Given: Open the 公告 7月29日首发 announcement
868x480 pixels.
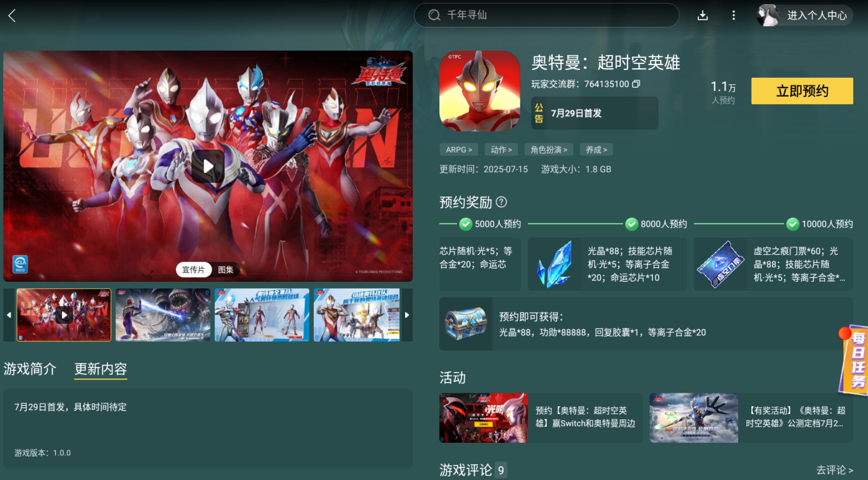Looking at the screenshot, I should [594, 113].
